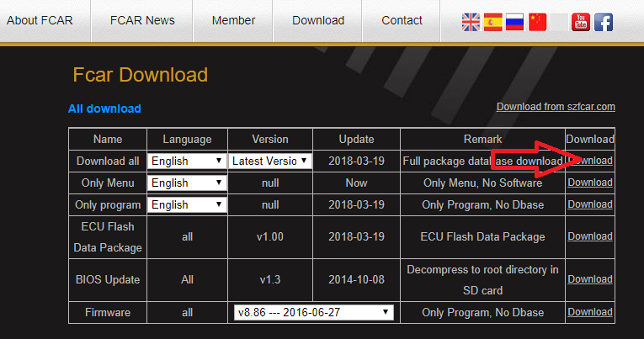Click the Download column header
This screenshot has height=339, width=644.
590,139
